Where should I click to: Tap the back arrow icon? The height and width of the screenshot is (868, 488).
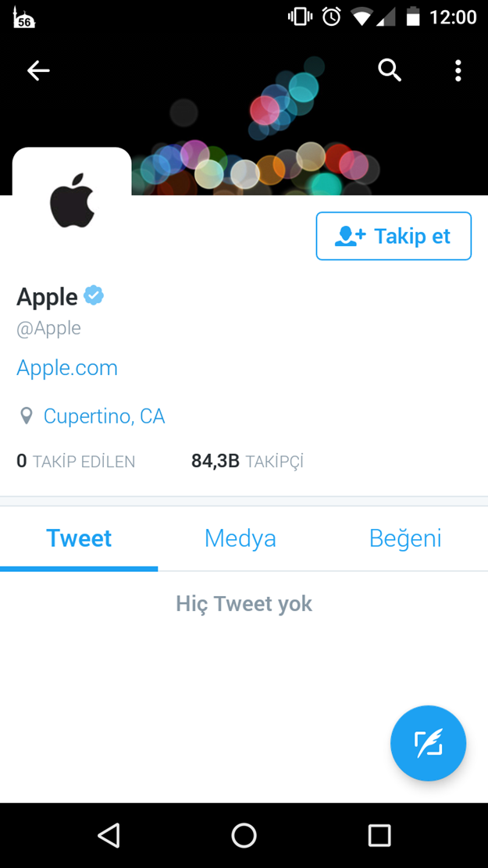38,70
